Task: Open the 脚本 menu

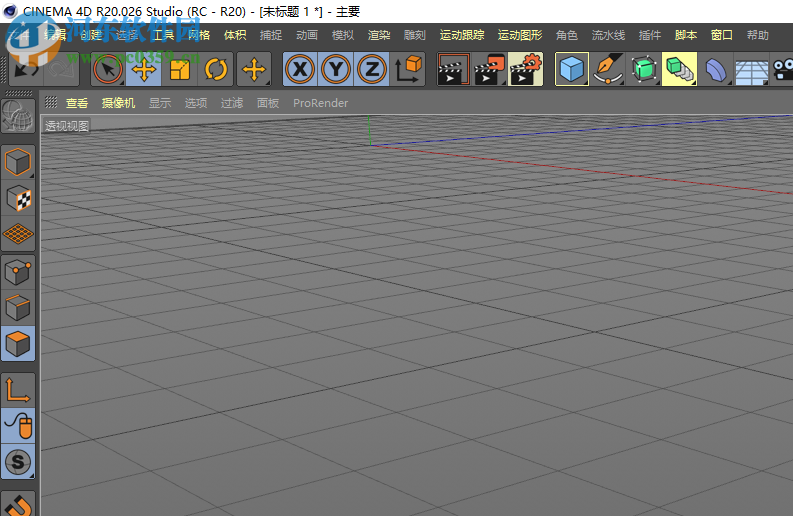Action: tap(686, 35)
